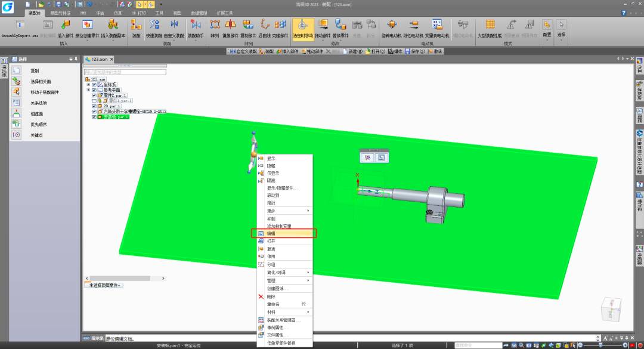Screen dimensions: 644x349
Task: Toggle the 零件2.par:1 checkbox
Action: pos(94,95)
